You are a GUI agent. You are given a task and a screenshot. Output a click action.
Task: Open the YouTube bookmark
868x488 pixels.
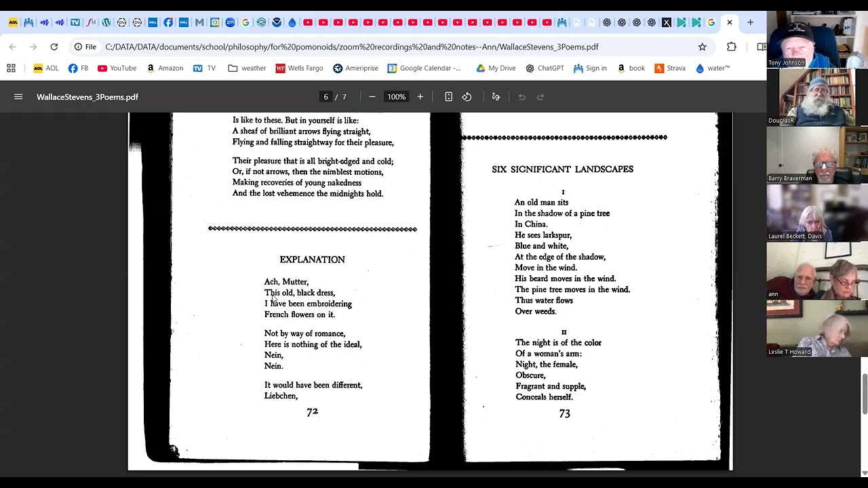(117, 68)
